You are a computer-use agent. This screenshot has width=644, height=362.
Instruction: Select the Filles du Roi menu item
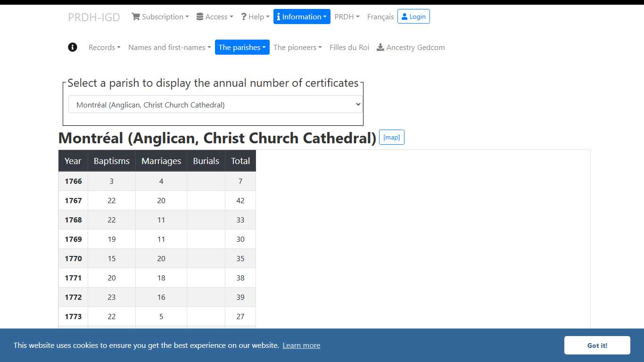coord(349,47)
